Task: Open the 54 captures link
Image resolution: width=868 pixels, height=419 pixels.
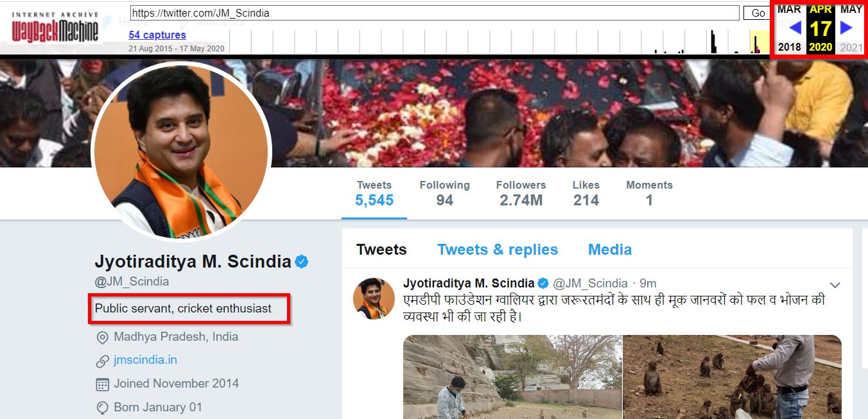Action: [157, 35]
